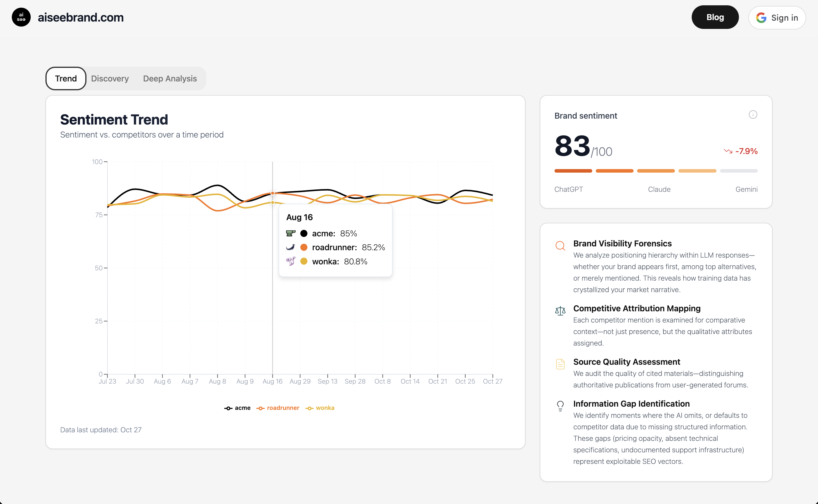Click the Google G icon in Sign in
Viewport: 818px width, 504px height.
(762, 18)
